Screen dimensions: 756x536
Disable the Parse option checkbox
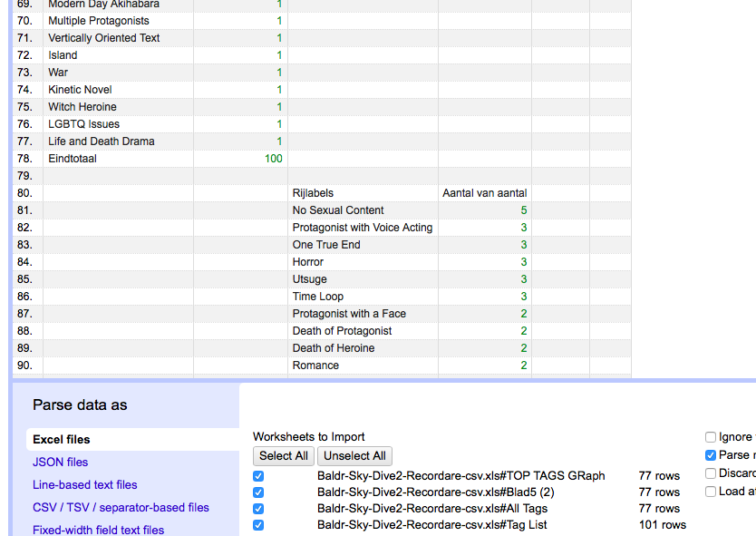tap(711, 455)
